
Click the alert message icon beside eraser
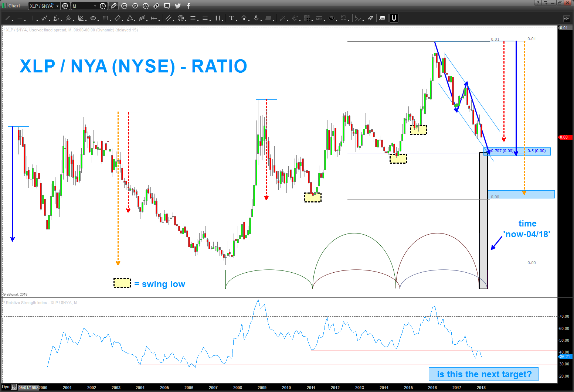[382, 18]
